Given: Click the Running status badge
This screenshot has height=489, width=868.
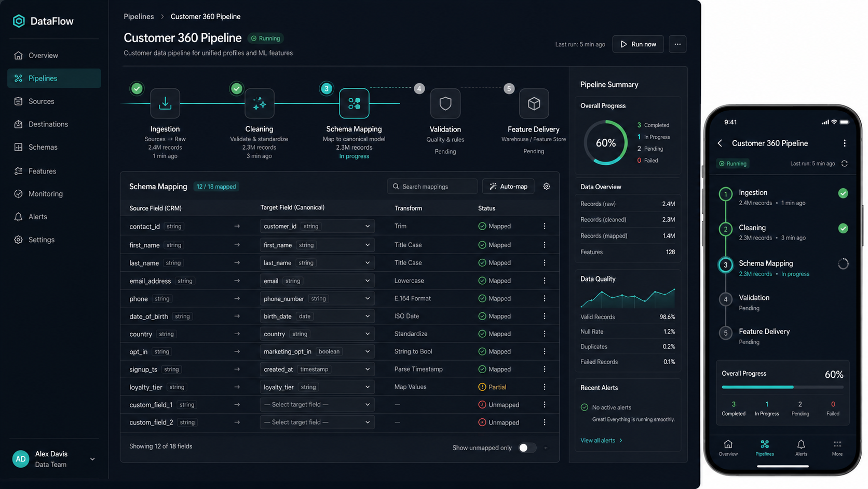Looking at the screenshot, I should pyautogui.click(x=266, y=38).
